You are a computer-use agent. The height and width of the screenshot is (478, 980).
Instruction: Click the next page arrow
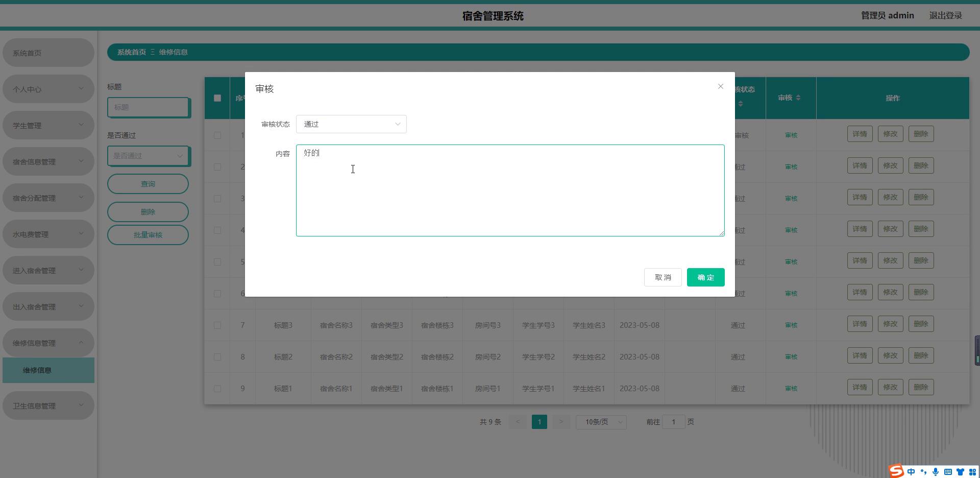click(x=561, y=422)
